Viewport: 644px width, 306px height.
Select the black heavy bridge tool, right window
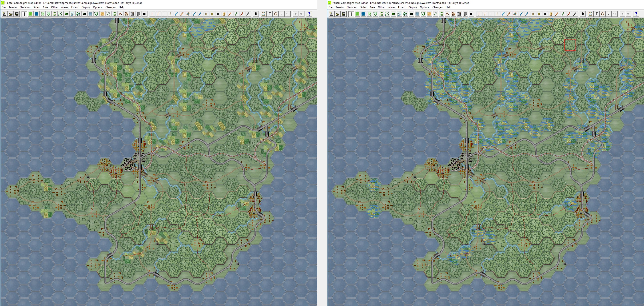pos(545,14)
